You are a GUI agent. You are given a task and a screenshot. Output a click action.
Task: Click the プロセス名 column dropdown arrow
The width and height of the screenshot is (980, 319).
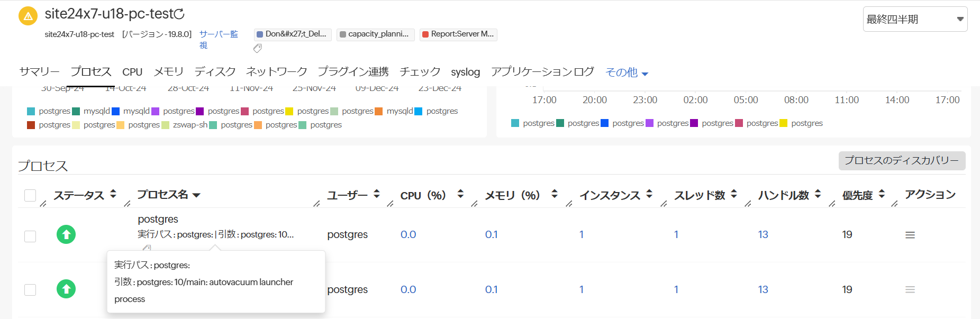click(197, 195)
